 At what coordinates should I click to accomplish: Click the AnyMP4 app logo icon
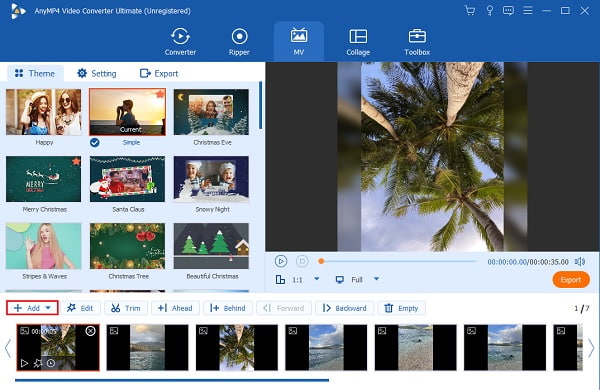click(18, 11)
